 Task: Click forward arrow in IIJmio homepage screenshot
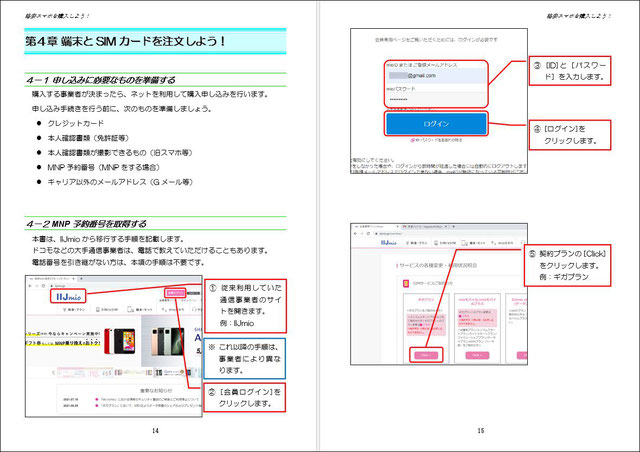pos(36,285)
